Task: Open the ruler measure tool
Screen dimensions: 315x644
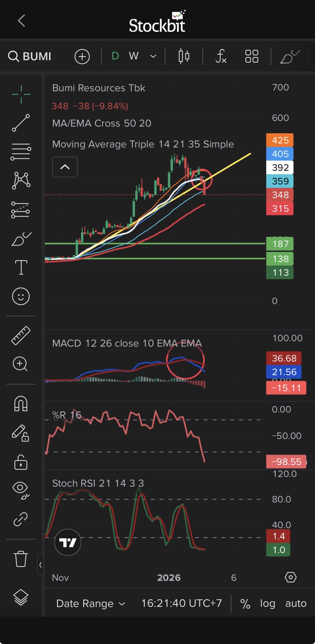Action: point(21,336)
